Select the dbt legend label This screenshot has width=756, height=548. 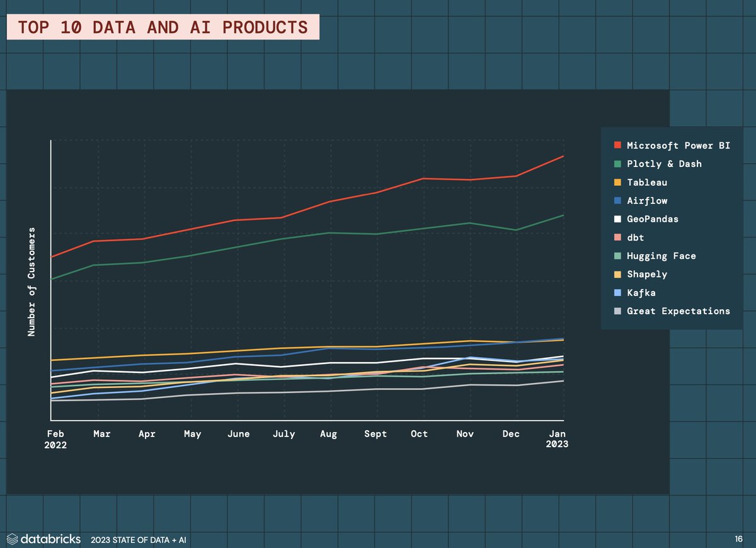point(636,237)
